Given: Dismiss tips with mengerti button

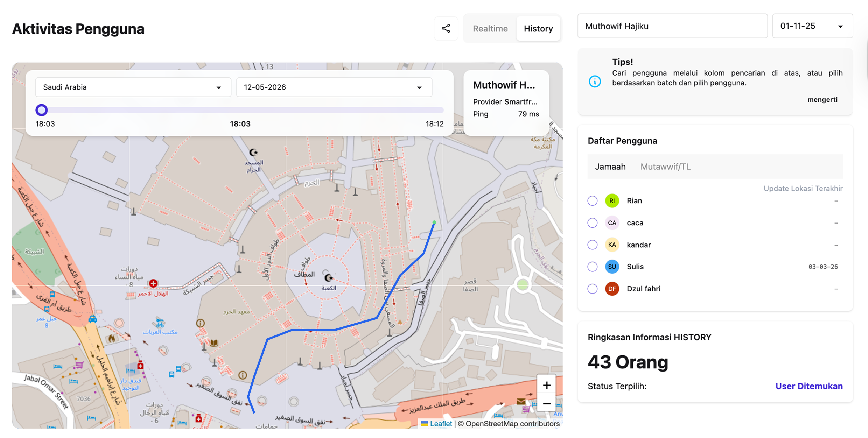Looking at the screenshot, I should (x=822, y=100).
